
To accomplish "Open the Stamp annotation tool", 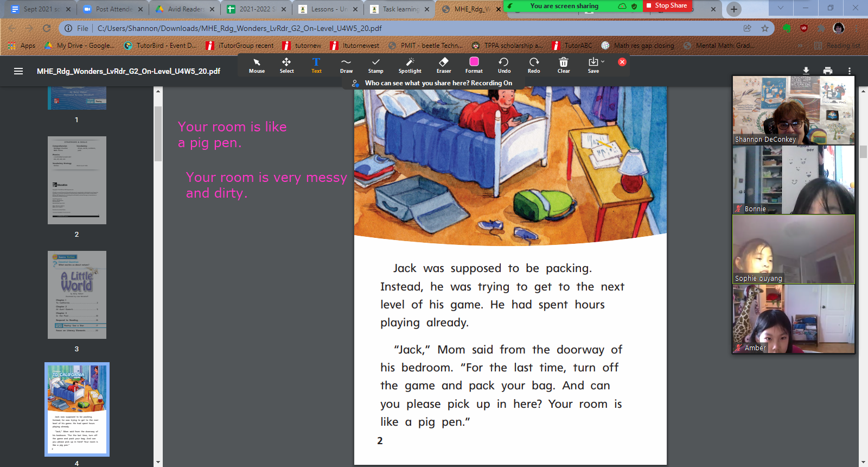I will point(375,65).
